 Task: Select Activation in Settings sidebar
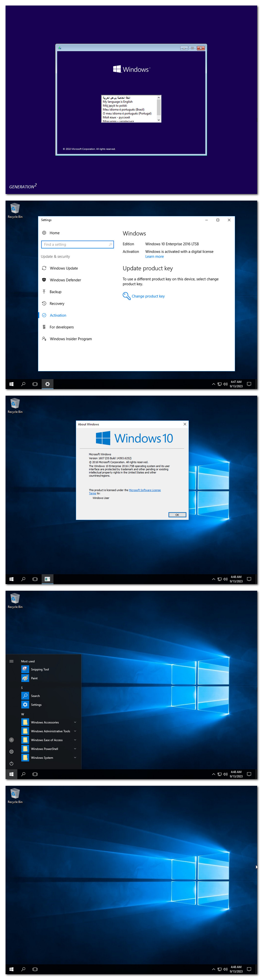pos(58,315)
